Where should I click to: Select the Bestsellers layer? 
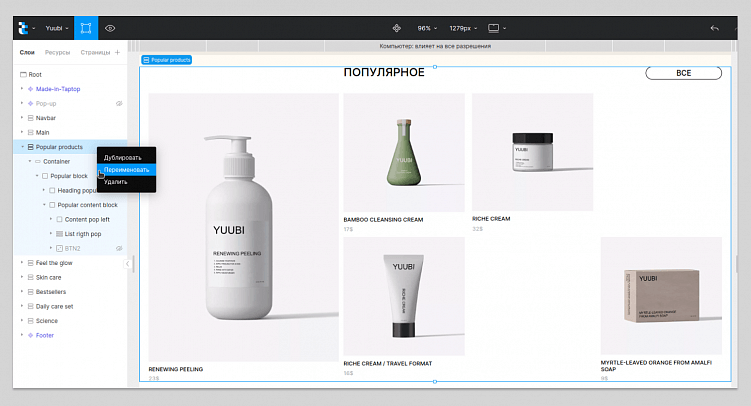tap(51, 292)
